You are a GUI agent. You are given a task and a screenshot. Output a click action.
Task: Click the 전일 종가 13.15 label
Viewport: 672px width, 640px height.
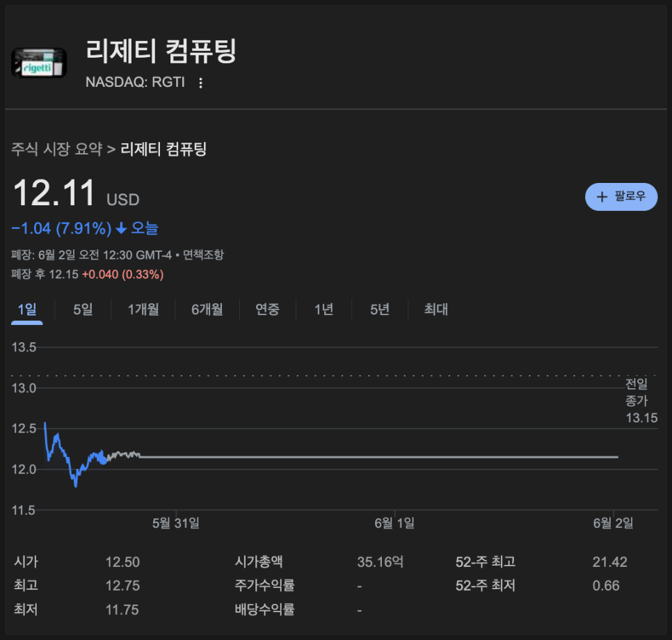(x=641, y=401)
